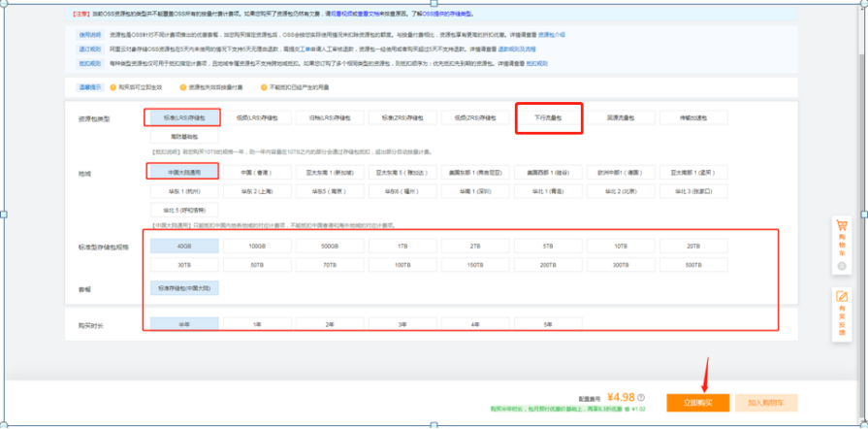Open the 资源包介绍 link in usage notes
868x429 pixels.
[x=552, y=35]
